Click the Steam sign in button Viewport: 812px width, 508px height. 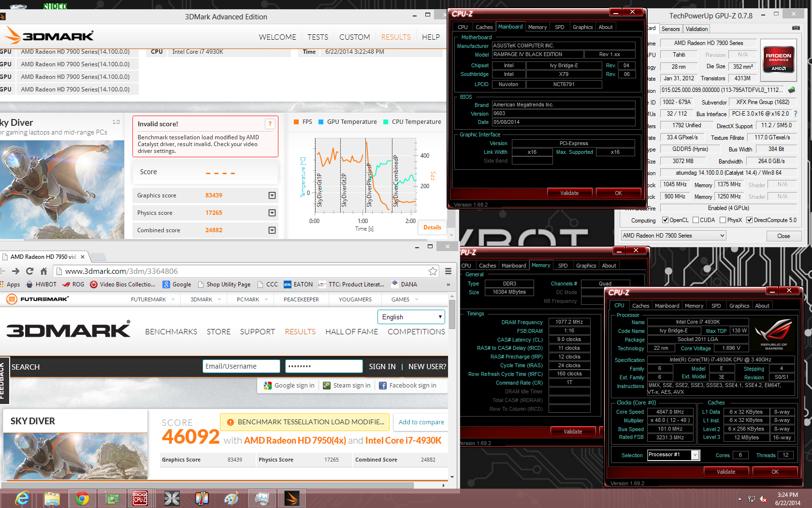point(347,386)
